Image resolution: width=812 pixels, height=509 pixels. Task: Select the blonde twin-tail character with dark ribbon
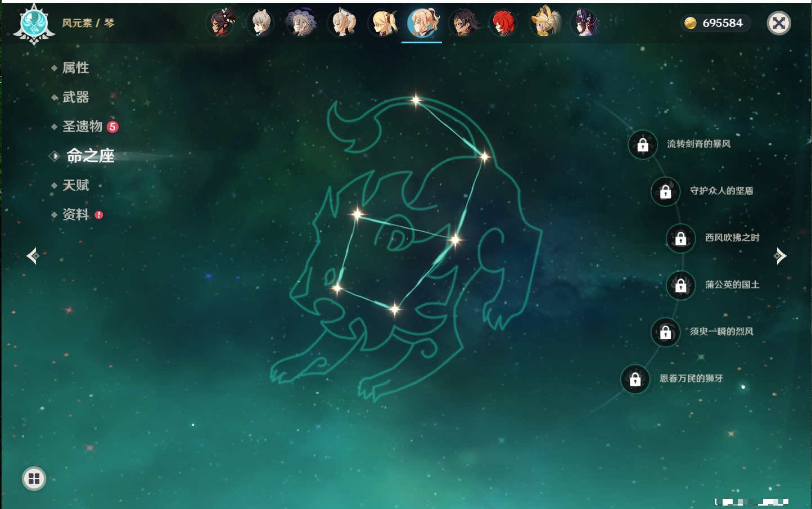point(383,23)
